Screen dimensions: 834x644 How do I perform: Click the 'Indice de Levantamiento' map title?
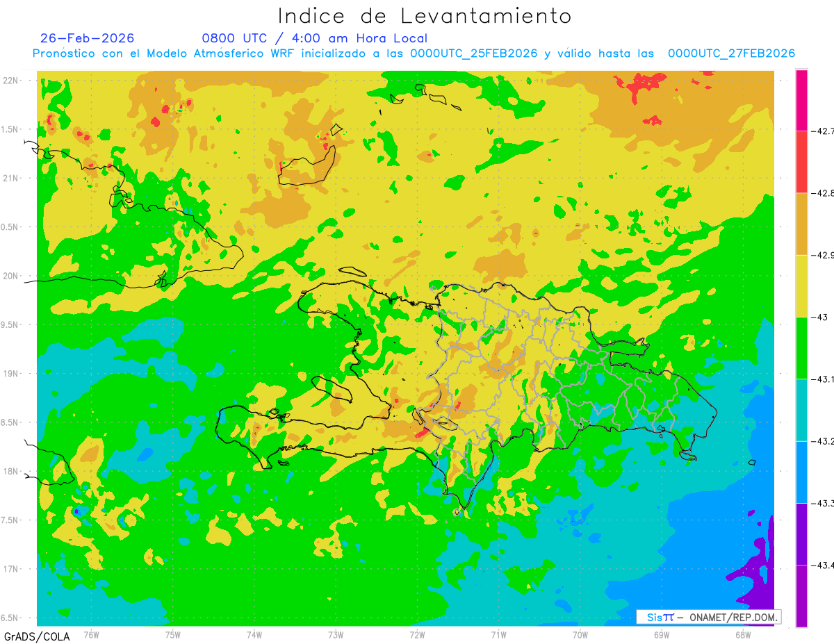(425, 16)
